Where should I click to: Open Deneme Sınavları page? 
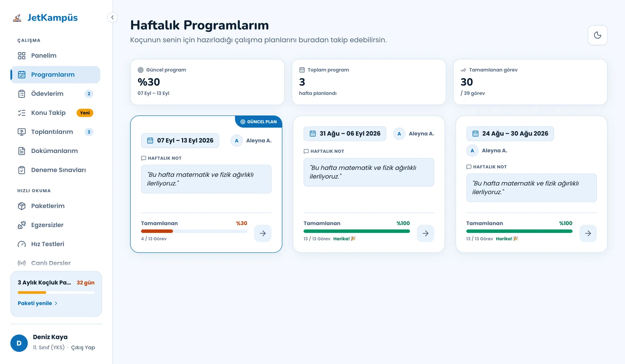click(x=55, y=170)
